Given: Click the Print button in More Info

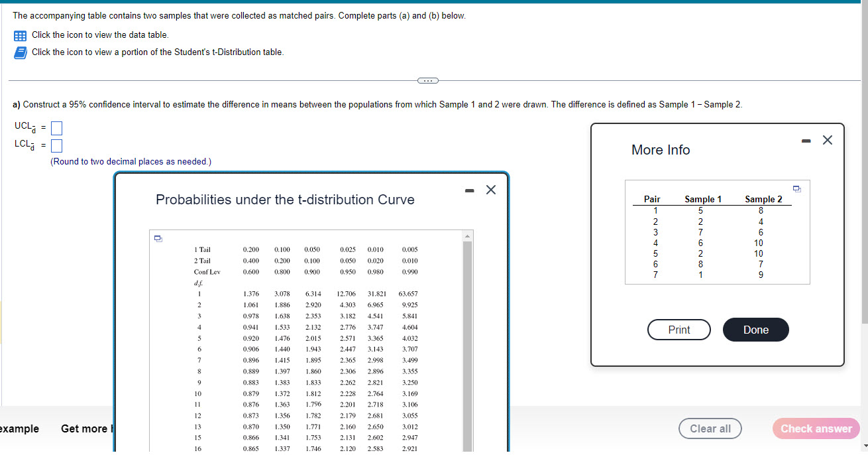Looking at the screenshot, I should pos(678,330).
